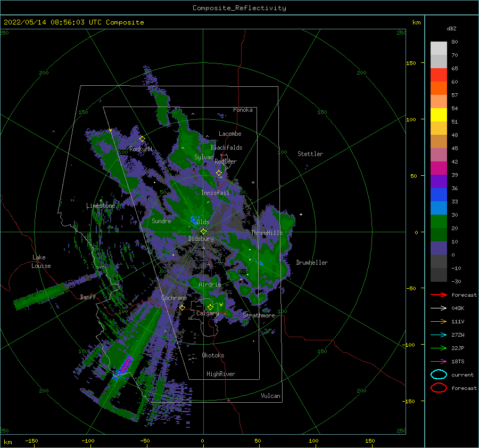Click the yellow diamond marker near Cochrane

click(182, 307)
